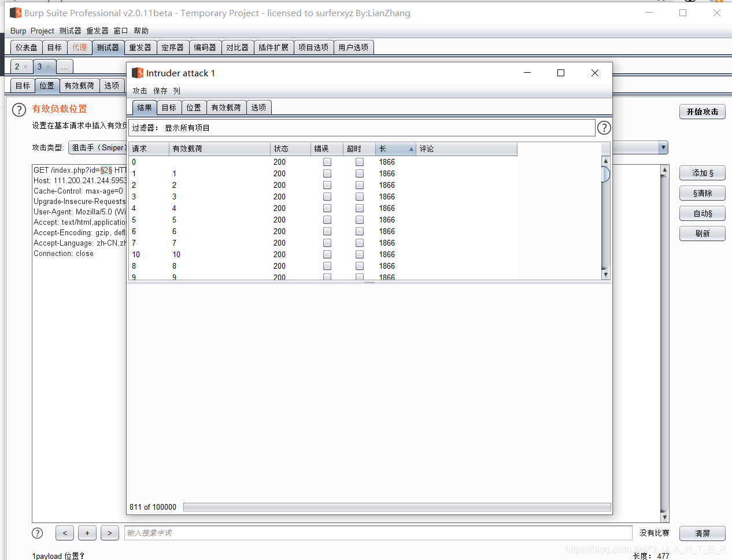Switch to 选项 tab in attack window
Viewport: 732px width, 560px height.
point(258,107)
